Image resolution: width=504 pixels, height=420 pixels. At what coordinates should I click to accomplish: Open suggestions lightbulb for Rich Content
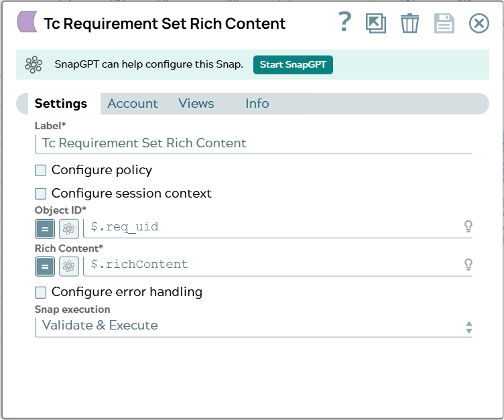click(468, 265)
